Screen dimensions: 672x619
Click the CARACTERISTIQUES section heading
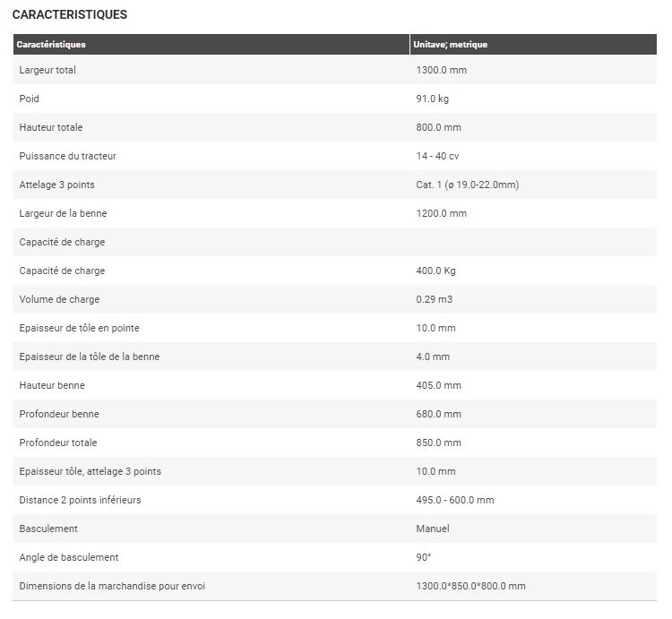70,15
